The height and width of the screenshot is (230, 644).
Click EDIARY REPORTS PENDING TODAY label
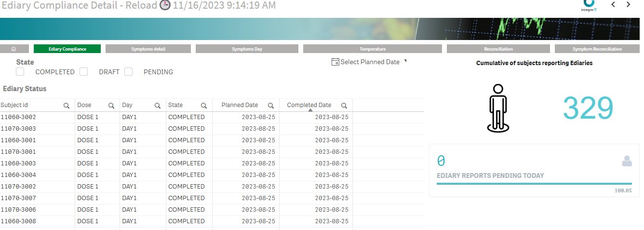490,176
